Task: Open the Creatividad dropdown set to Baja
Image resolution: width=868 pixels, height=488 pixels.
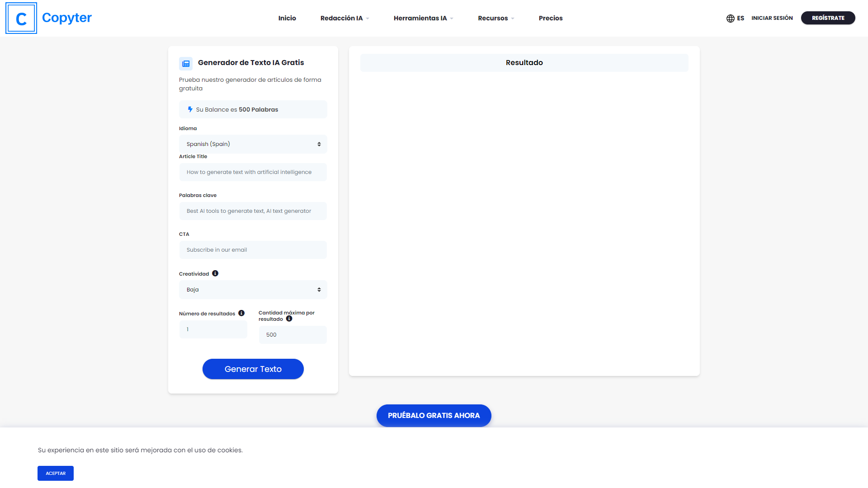Action: click(x=253, y=290)
